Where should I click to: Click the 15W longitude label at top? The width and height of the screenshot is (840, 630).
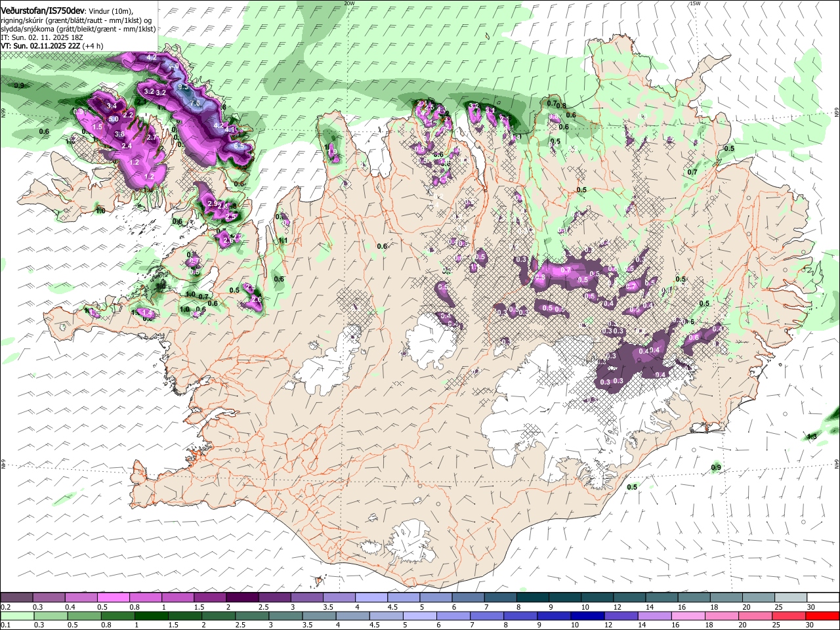tap(695, 3)
